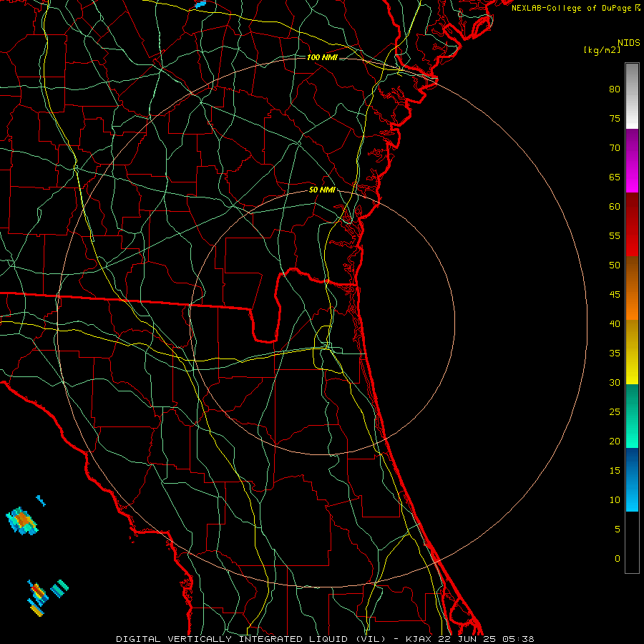Click the NIDS label
Image resolution: width=644 pixels, height=644 pixels.
pos(629,43)
